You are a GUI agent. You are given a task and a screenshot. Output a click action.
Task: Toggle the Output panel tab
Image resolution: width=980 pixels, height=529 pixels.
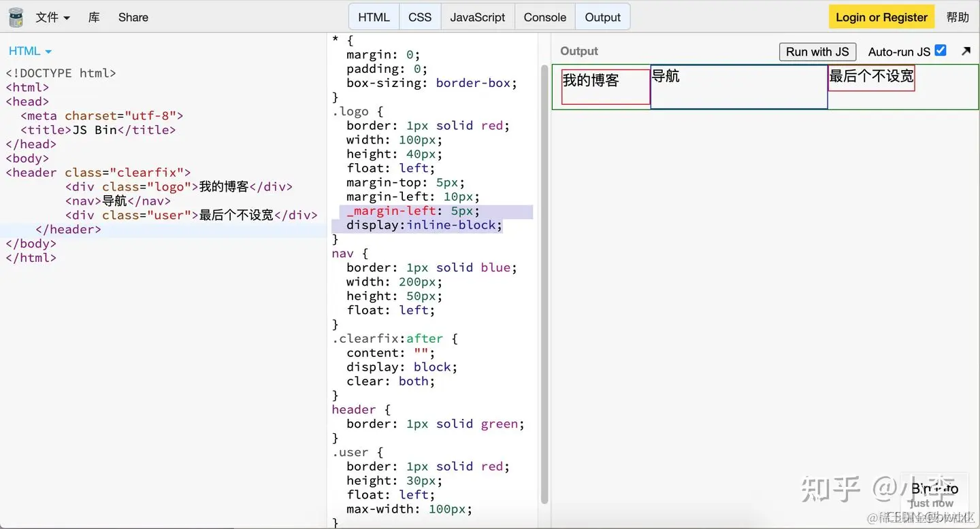click(603, 17)
